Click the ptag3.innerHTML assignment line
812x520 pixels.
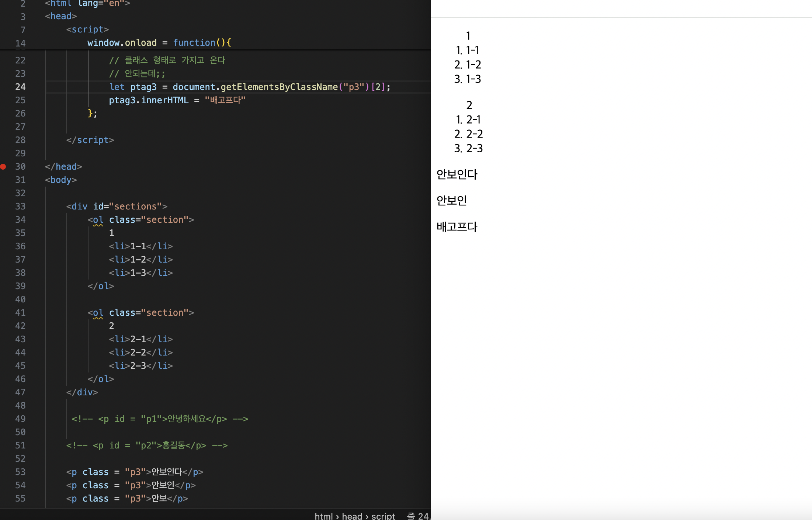177,100
